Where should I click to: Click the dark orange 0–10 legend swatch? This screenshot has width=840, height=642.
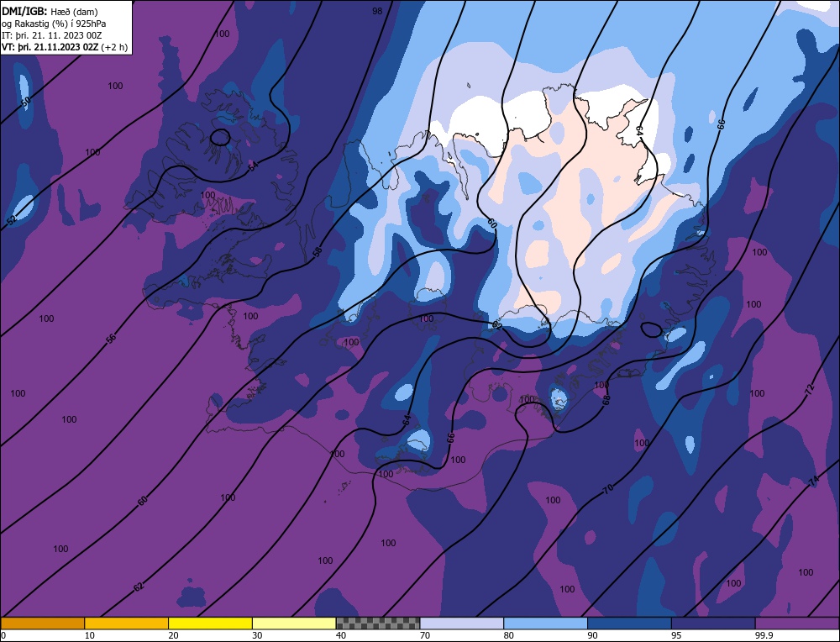pos(42,624)
